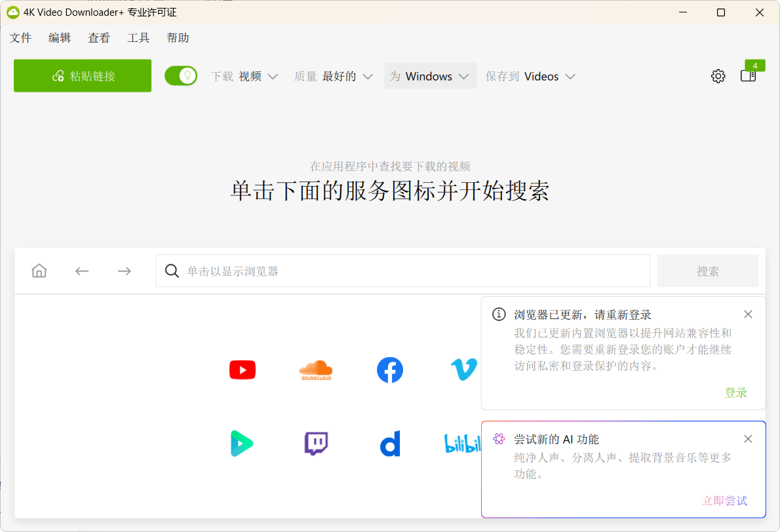Click the green play service icon
Viewport: 780px width, 532px height.
[x=243, y=443]
